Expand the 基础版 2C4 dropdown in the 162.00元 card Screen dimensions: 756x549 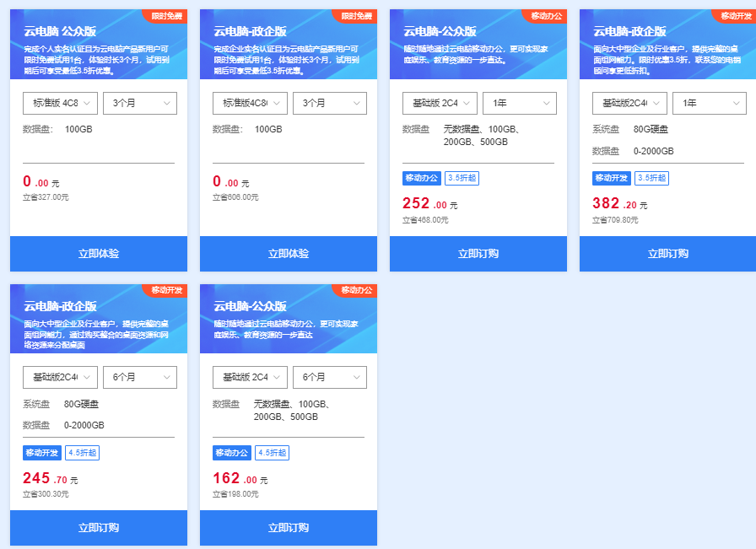[x=250, y=378]
